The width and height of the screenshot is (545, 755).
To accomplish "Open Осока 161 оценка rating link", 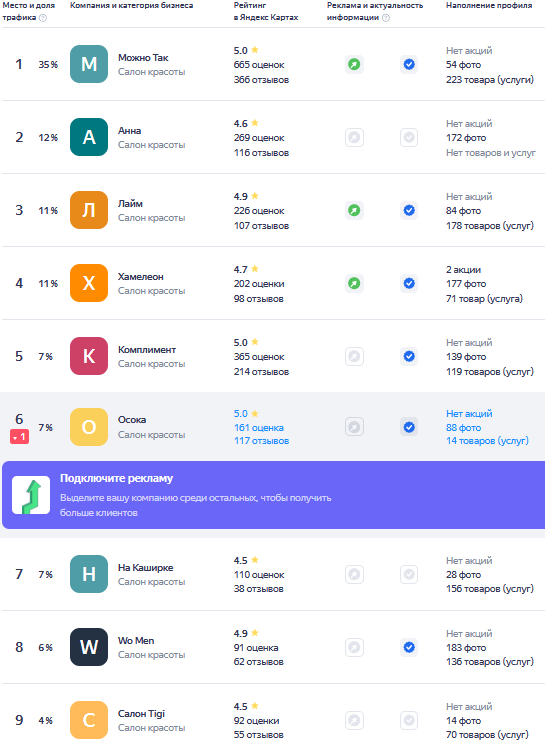I will tap(259, 428).
